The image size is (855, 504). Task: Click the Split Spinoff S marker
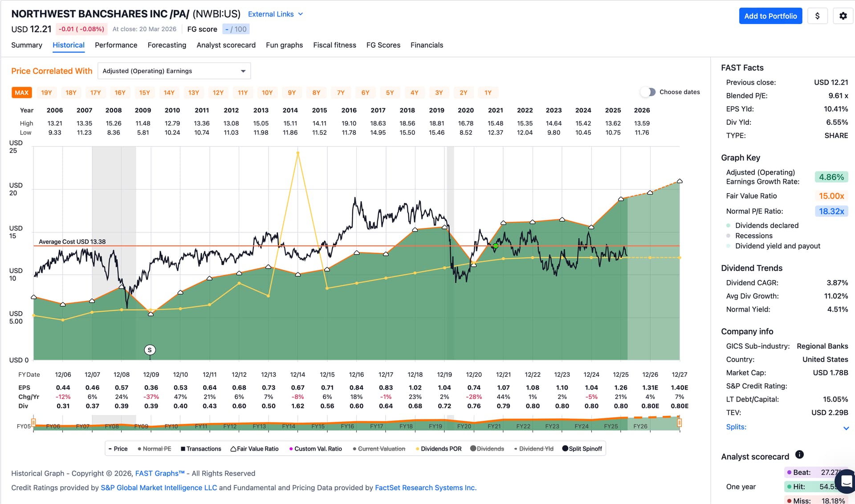[150, 350]
